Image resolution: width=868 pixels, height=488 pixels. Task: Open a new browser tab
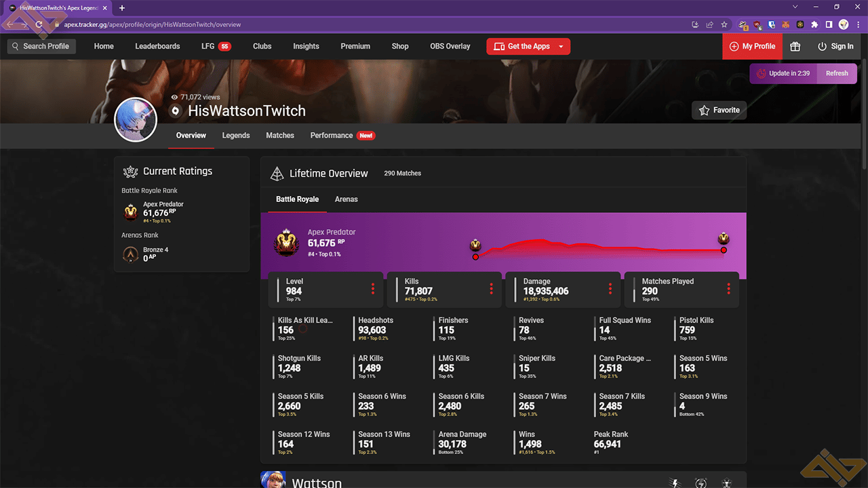click(x=122, y=8)
